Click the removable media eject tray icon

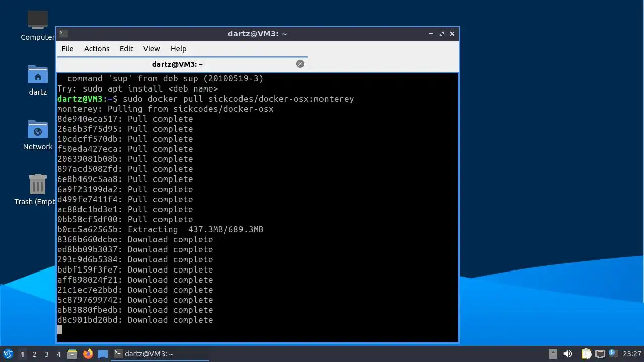pos(553,354)
